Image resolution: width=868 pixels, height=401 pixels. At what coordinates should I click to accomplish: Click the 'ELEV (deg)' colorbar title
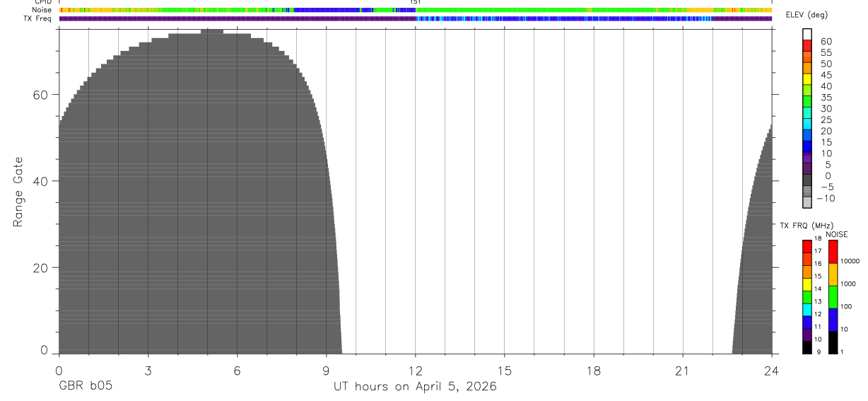coord(809,16)
